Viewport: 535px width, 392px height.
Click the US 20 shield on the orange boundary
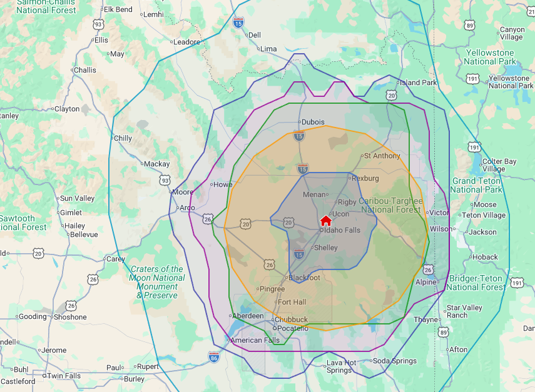(x=246, y=224)
